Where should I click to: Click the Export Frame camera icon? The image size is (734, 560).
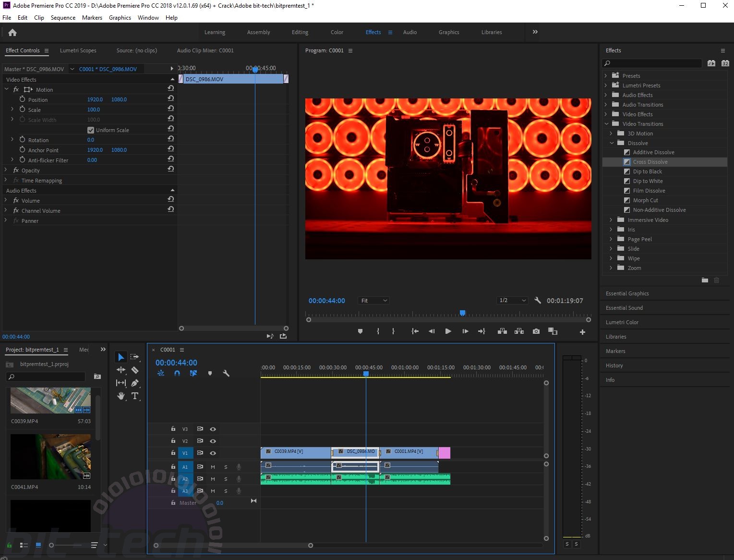[x=536, y=331]
